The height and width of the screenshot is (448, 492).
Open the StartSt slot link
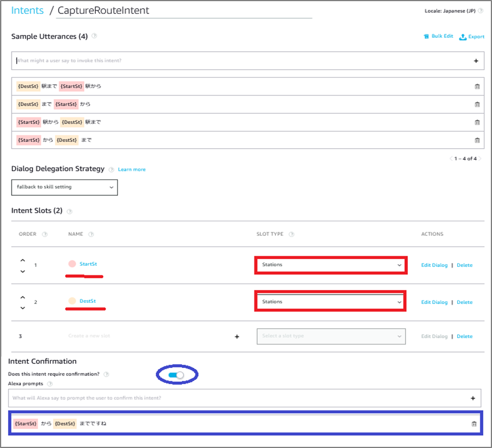pyautogui.click(x=88, y=264)
